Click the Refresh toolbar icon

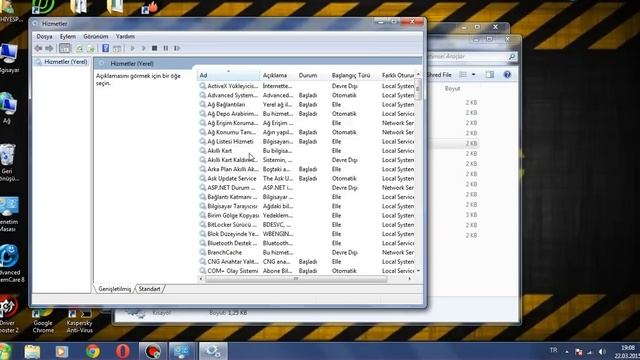click(x=79, y=48)
